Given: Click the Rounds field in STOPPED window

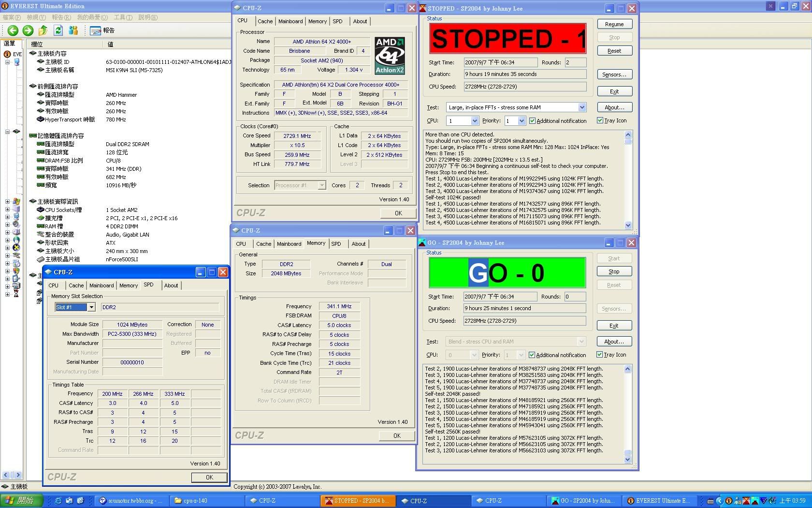Looking at the screenshot, I should pos(575,62).
